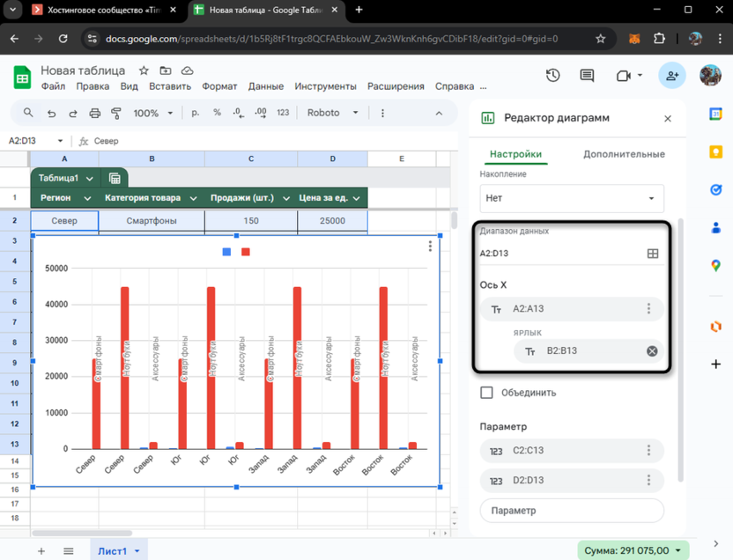
Task: Click the undo arrow in toolbar
Action: [51, 114]
